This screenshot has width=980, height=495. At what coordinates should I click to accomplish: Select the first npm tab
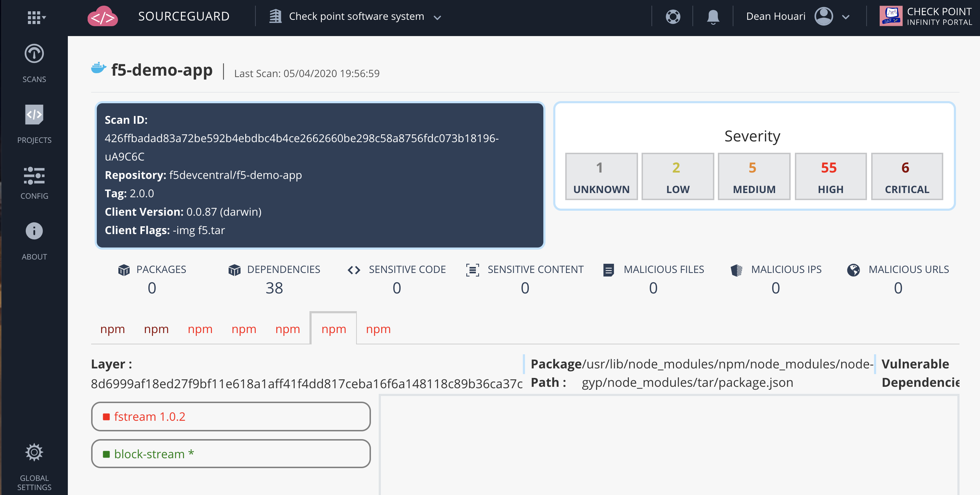113,328
